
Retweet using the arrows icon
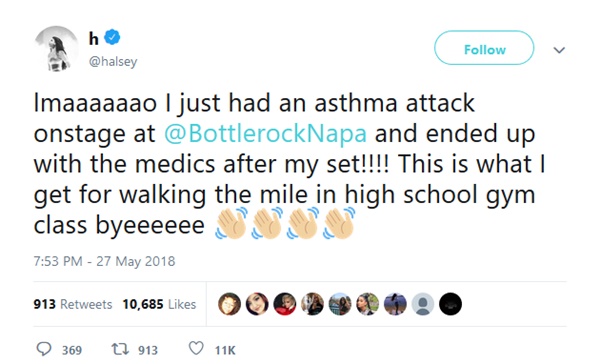[120, 349]
